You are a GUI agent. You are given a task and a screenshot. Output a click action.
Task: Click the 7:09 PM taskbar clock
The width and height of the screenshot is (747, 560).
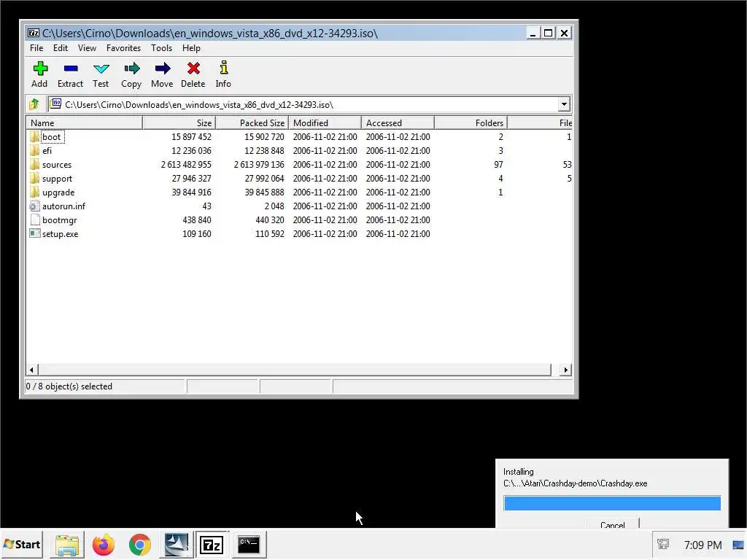703,545
